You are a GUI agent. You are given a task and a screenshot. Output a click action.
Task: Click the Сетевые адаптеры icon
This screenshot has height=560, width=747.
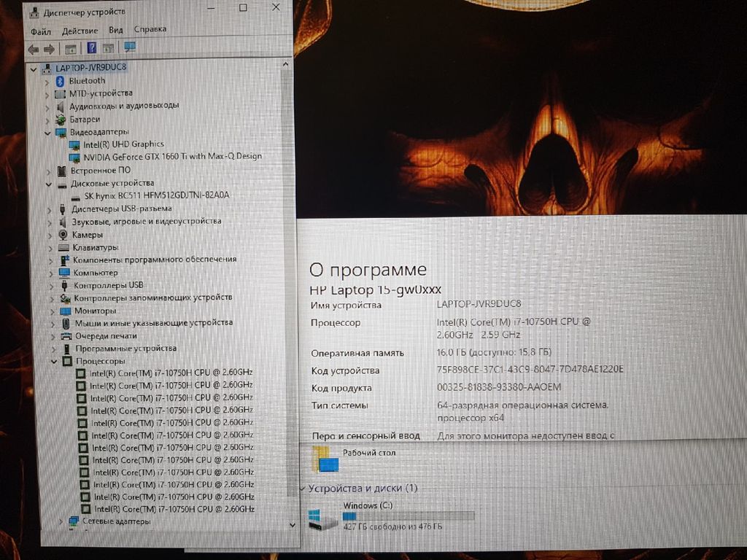(x=74, y=521)
